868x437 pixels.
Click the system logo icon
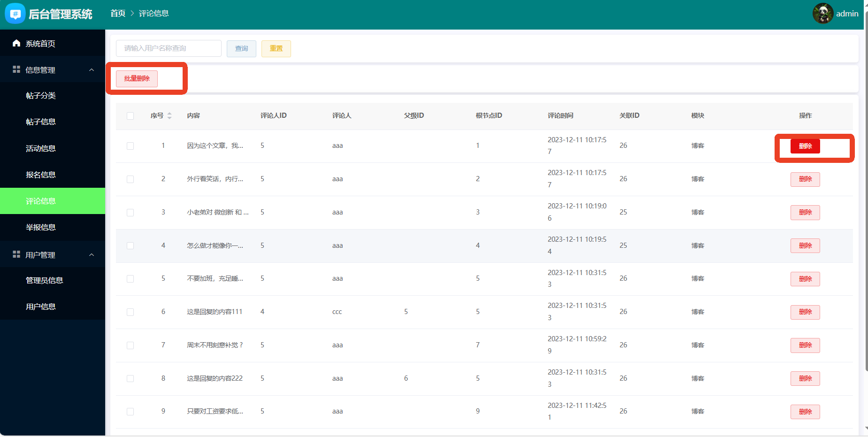pos(15,14)
